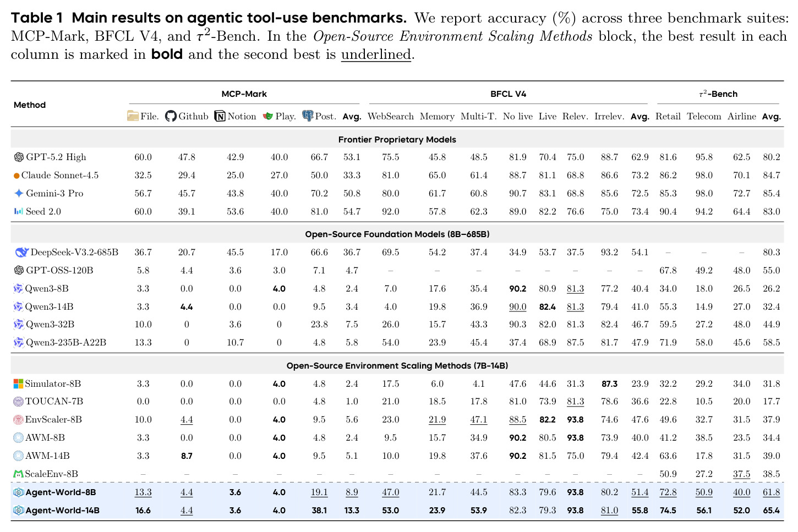Click the OpenAI logo beside GPT-OSS-120B
The height and width of the screenshot is (532, 798).
pyautogui.click(x=19, y=271)
